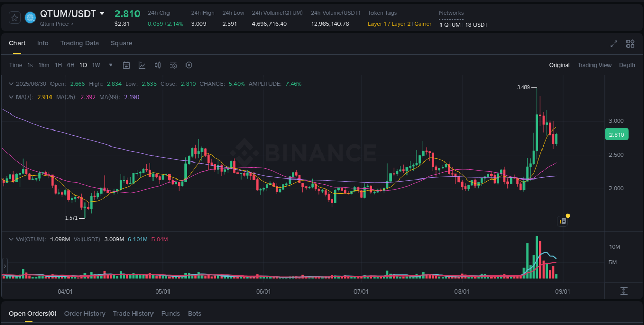Switch to the Trading Data tab

[79, 43]
